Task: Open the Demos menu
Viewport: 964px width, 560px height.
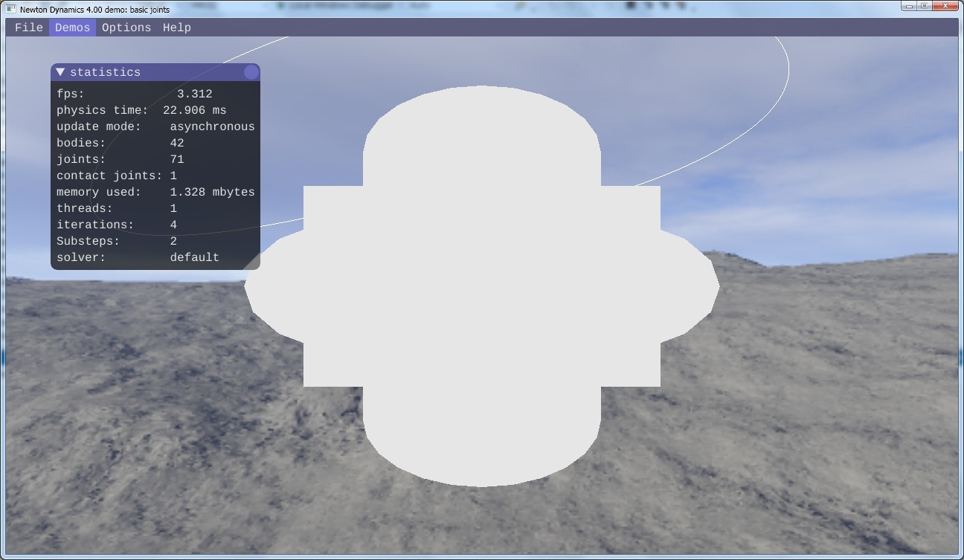Action: click(x=72, y=28)
